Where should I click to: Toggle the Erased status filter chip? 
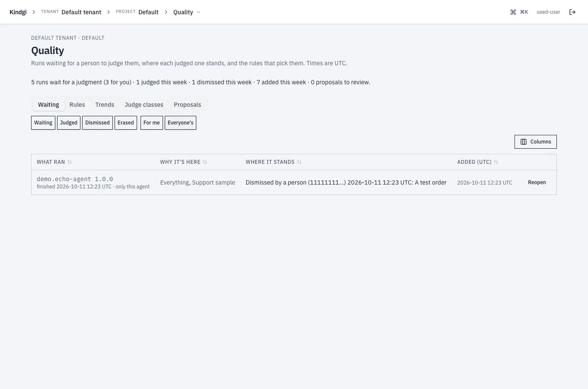click(x=126, y=123)
